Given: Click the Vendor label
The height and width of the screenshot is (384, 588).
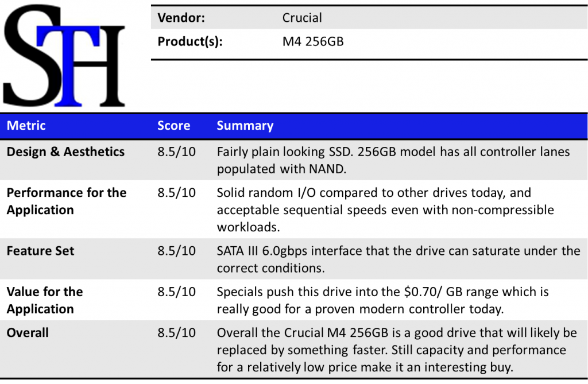Looking at the screenshot, I should pyautogui.click(x=183, y=18).
